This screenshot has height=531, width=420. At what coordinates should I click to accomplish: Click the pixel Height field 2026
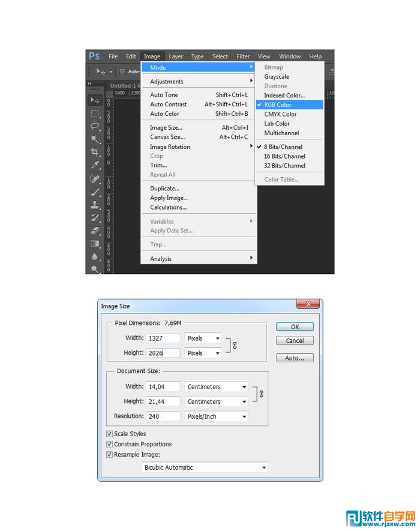coord(163,353)
